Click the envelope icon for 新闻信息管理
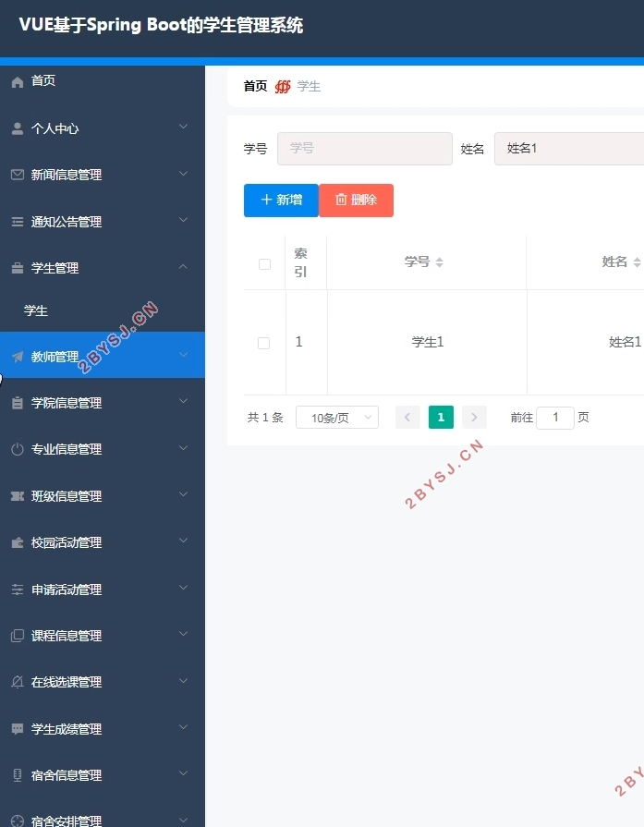Screen dimensions: 644x827 [18, 175]
